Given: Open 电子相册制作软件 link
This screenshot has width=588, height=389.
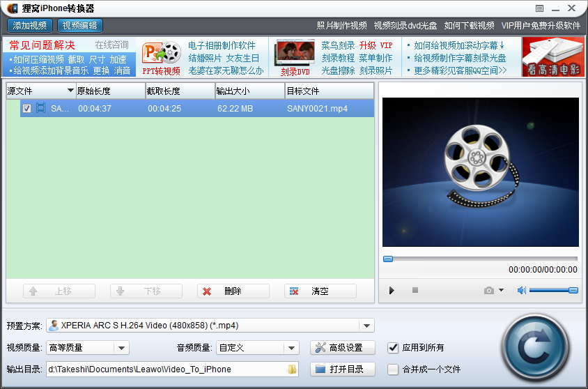Looking at the screenshot, I should click(222, 45).
